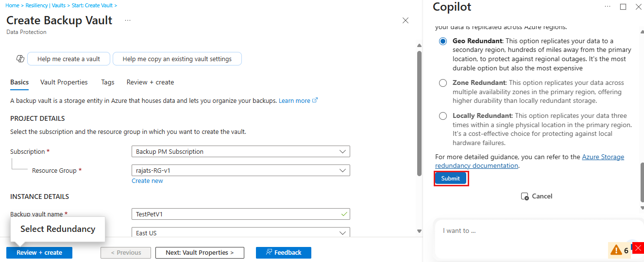Select the Geo Redundant radio option
This screenshot has height=262, width=644.
click(443, 41)
